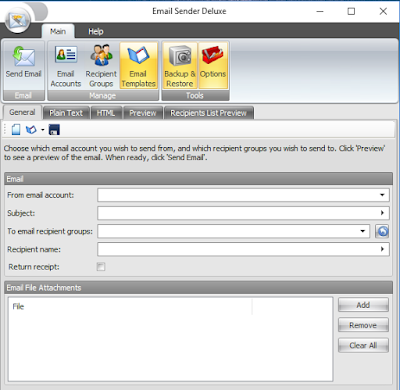Click the Send Email ribbon icon

[23, 66]
